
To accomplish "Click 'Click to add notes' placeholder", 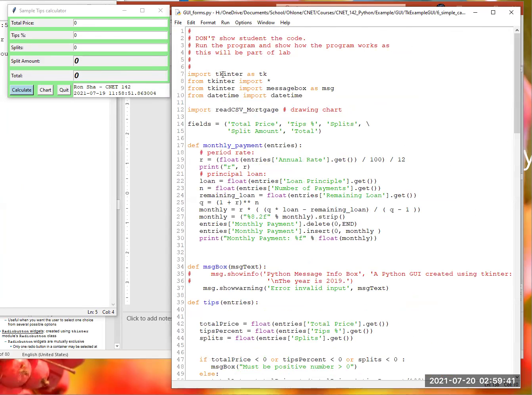I will (x=149, y=318).
